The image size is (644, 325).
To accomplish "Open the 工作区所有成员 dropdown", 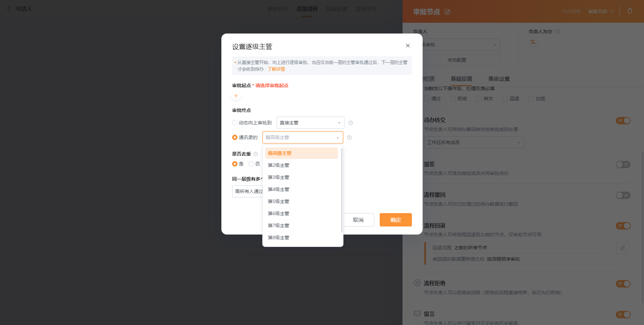I will click(x=474, y=142).
